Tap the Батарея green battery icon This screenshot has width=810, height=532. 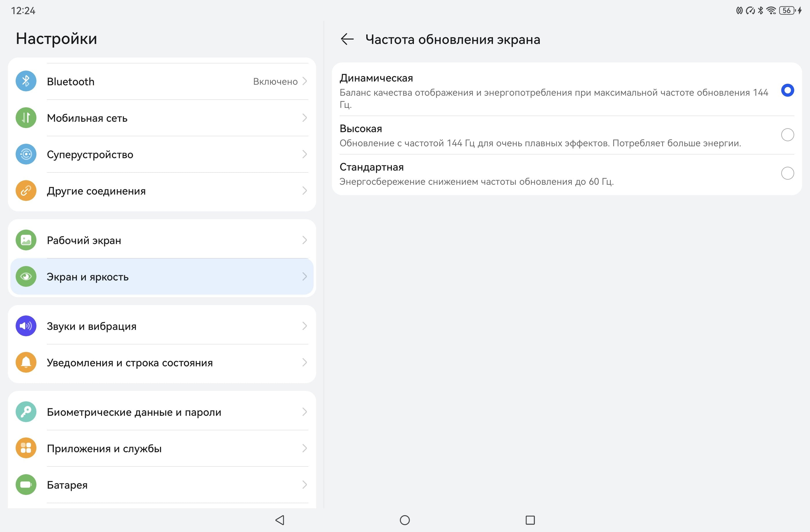26,485
